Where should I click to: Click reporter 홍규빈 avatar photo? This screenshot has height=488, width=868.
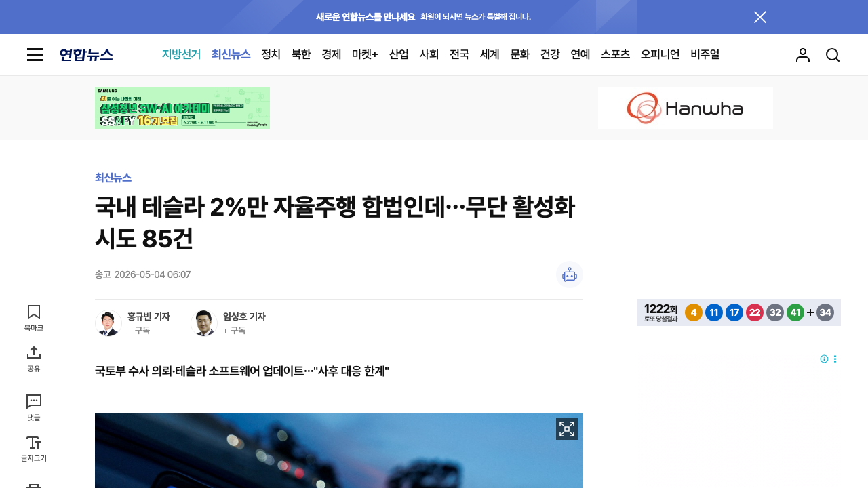click(x=108, y=323)
